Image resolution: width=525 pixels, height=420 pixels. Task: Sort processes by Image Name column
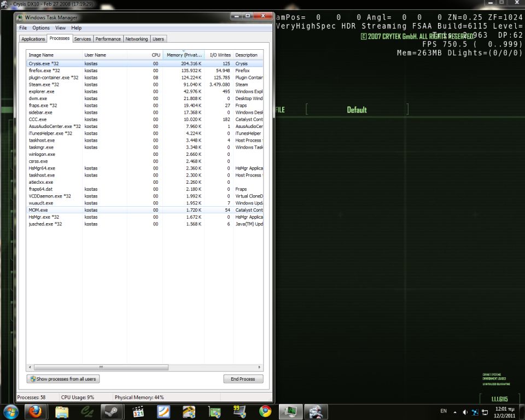click(54, 55)
